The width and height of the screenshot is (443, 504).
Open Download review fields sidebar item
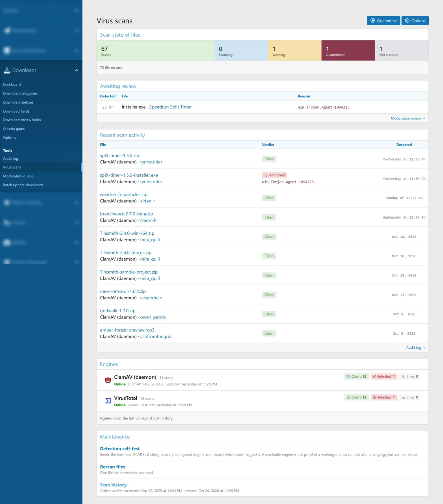pyautogui.click(x=22, y=120)
